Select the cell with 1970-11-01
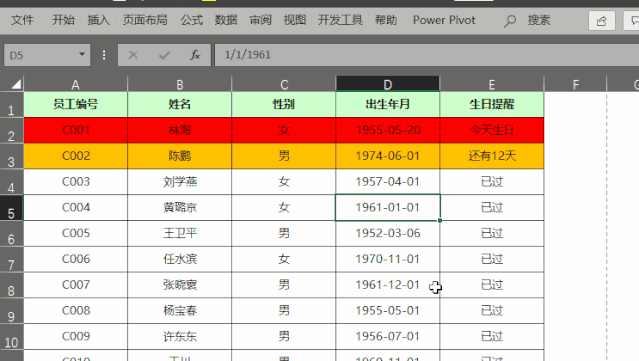Screen dimensions: 639x361 388,259
